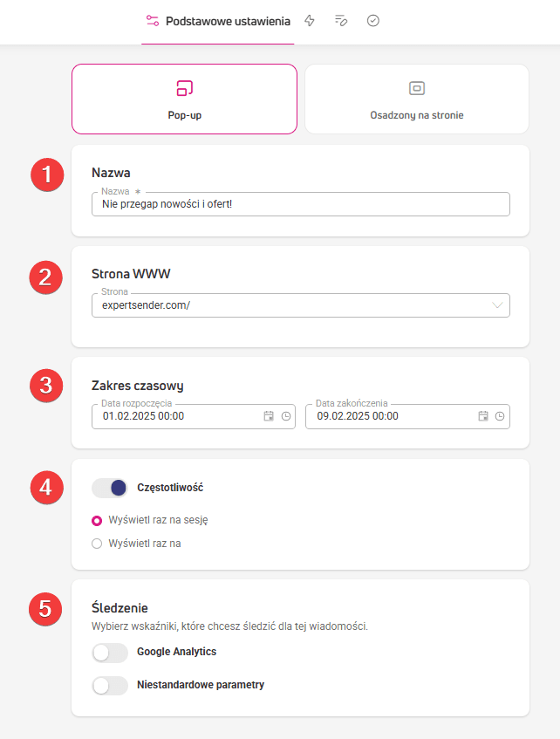The width and height of the screenshot is (560, 739).
Task: Expand the Strona website dropdown arrow
Action: 497,305
